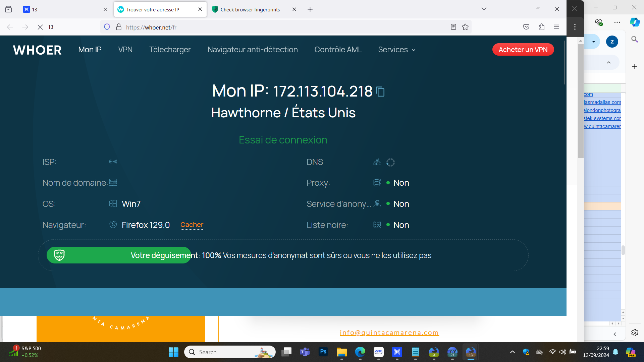The height and width of the screenshot is (362, 644).
Task: Open the notification bell in system tray
Action: 615,352
